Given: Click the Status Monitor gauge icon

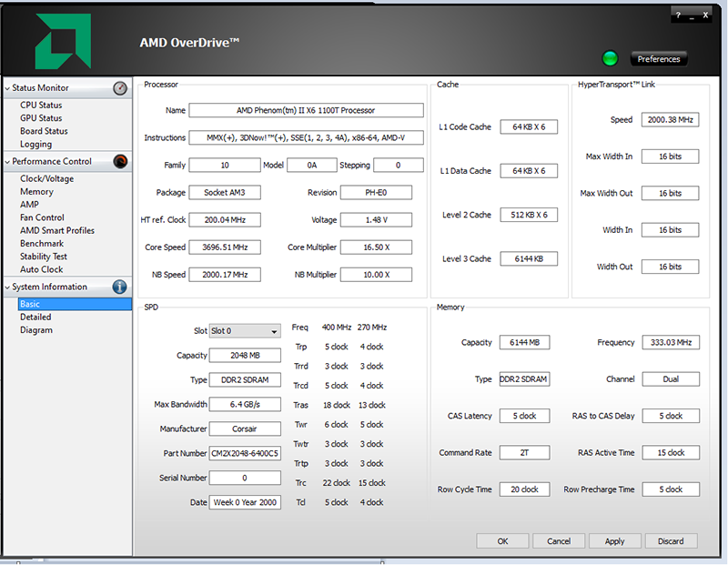Looking at the screenshot, I should pyautogui.click(x=120, y=88).
